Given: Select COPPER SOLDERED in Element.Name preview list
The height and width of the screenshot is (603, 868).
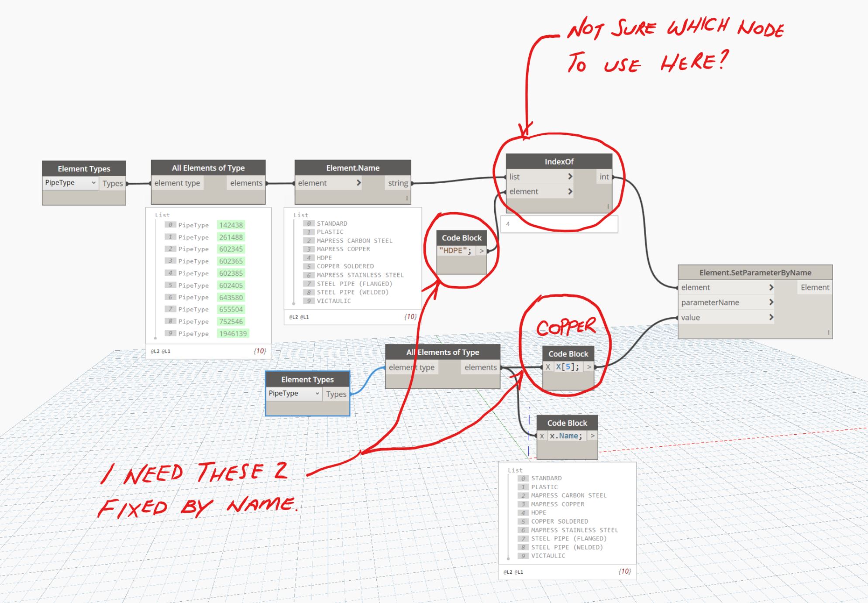Looking at the screenshot, I should pyautogui.click(x=345, y=266).
